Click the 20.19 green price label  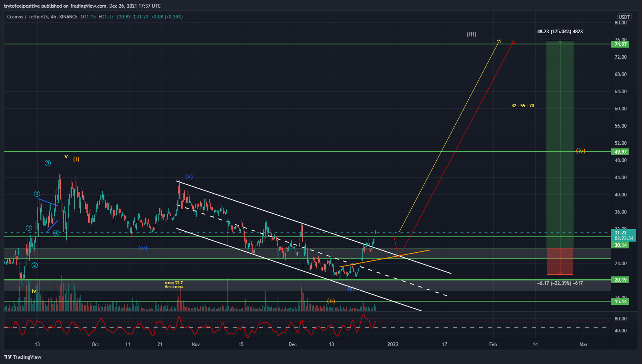[620, 280]
